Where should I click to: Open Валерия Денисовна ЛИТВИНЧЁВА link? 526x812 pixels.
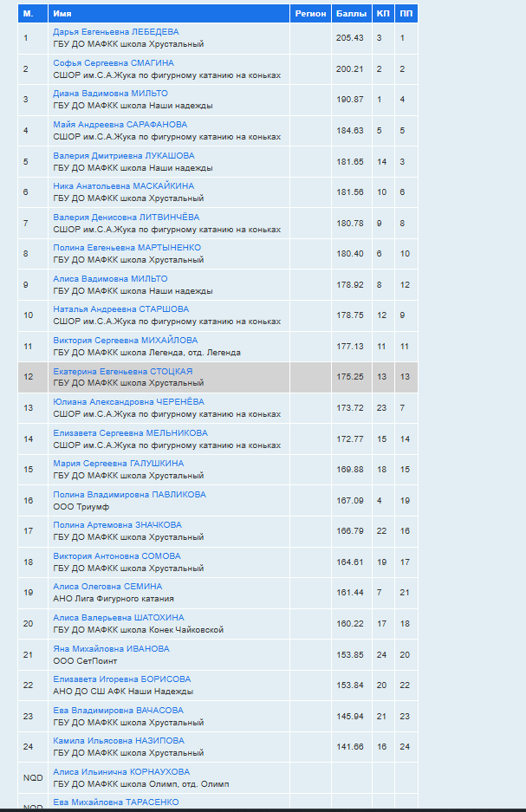(127, 218)
